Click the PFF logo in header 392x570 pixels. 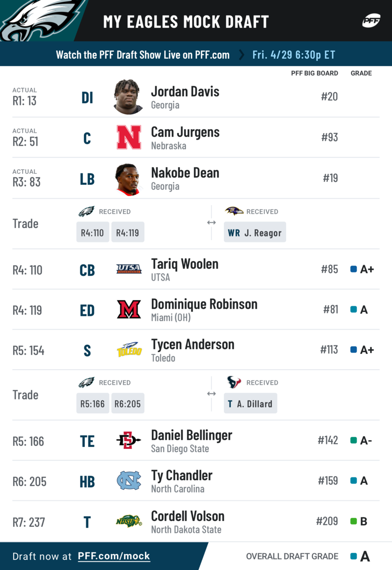(x=371, y=20)
